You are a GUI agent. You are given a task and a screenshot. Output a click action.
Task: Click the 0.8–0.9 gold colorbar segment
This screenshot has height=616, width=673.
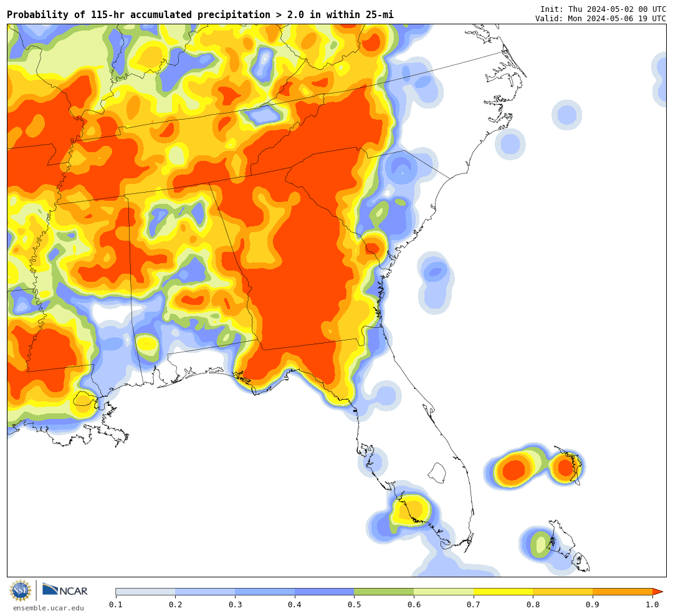tap(563, 592)
